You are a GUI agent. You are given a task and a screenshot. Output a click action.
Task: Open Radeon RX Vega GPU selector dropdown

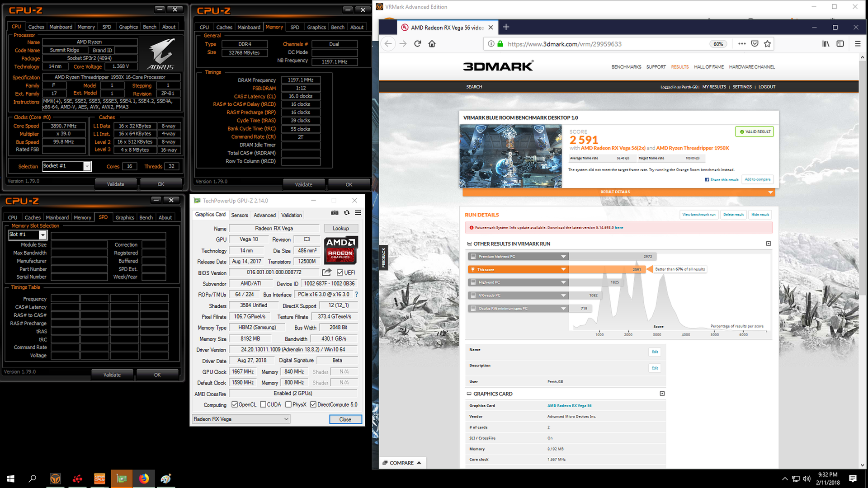[x=241, y=419]
